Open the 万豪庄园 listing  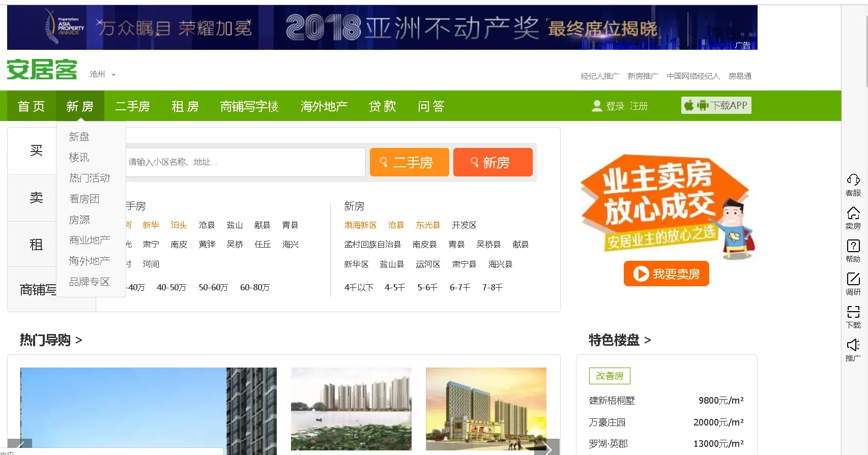[607, 422]
